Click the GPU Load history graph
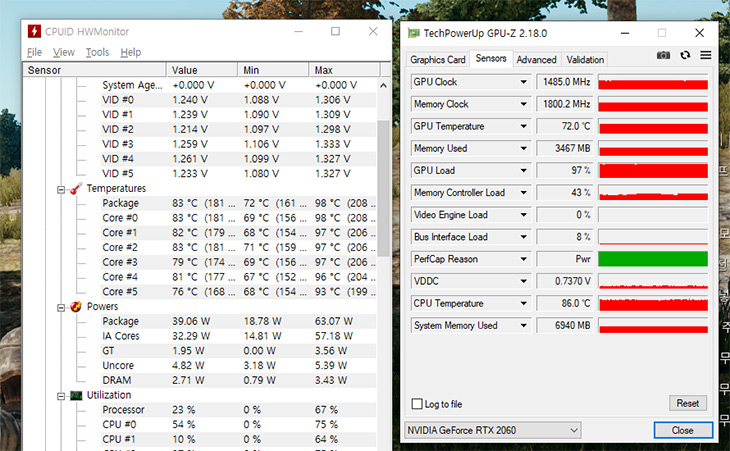 (x=653, y=170)
